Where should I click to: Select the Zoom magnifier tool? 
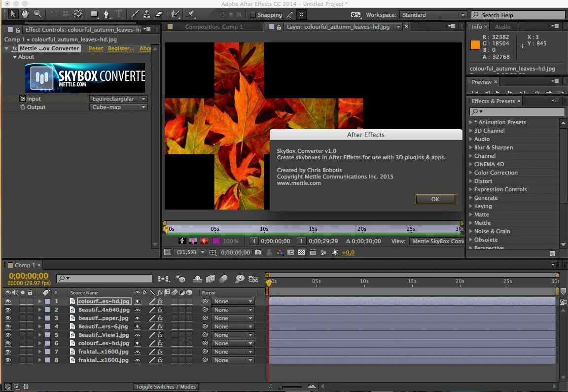pos(37,14)
